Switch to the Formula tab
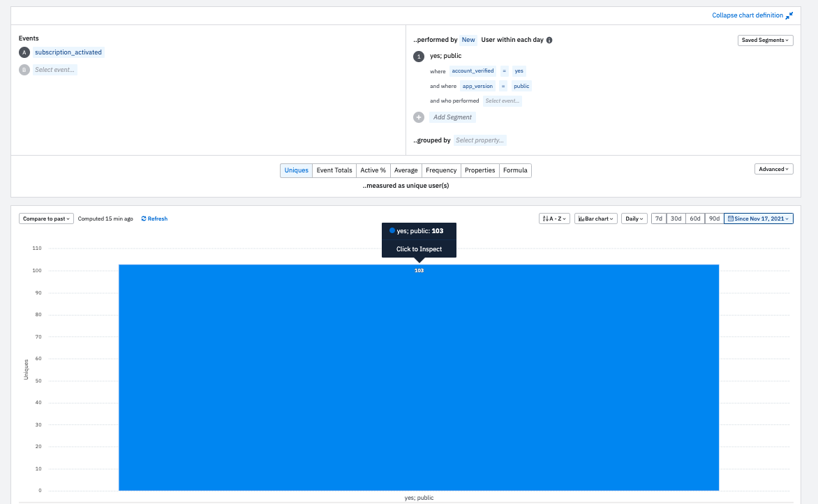The height and width of the screenshot is (504, 818). 515,170
